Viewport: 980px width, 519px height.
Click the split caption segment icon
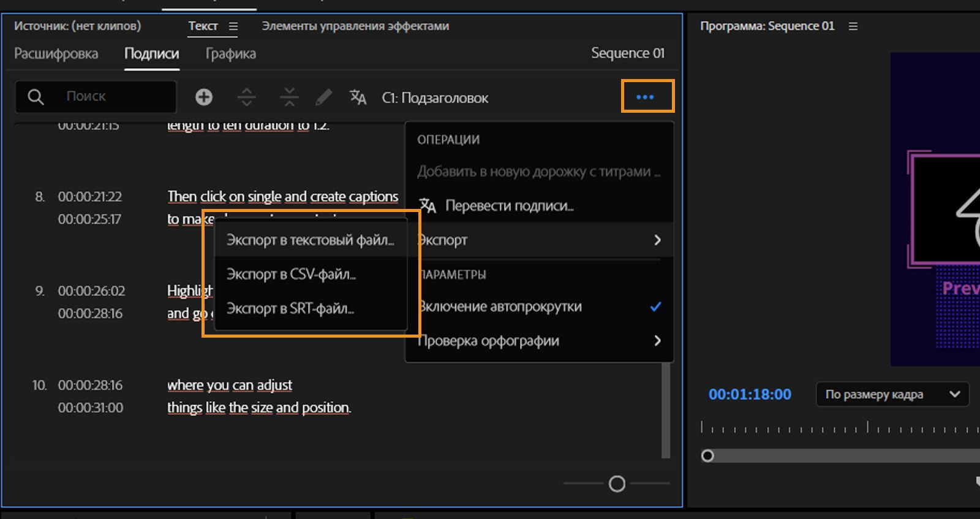(x=246, y=97)
